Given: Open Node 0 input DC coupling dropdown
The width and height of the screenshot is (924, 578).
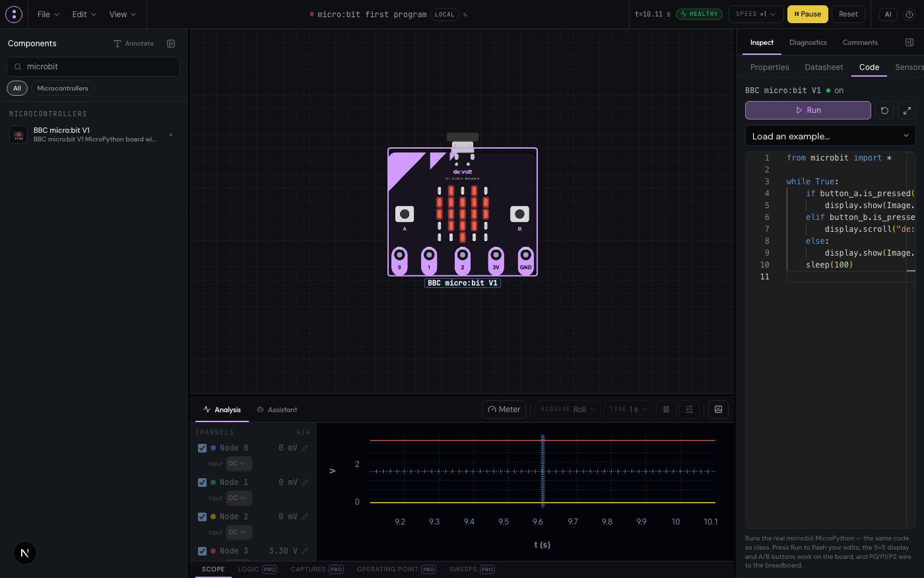Looking at the screenshot, I should coord(239,464).
